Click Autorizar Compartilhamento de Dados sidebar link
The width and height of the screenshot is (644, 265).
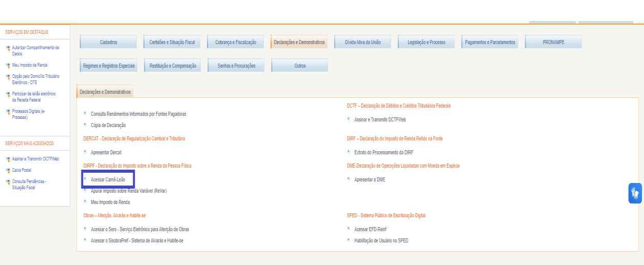35,50
